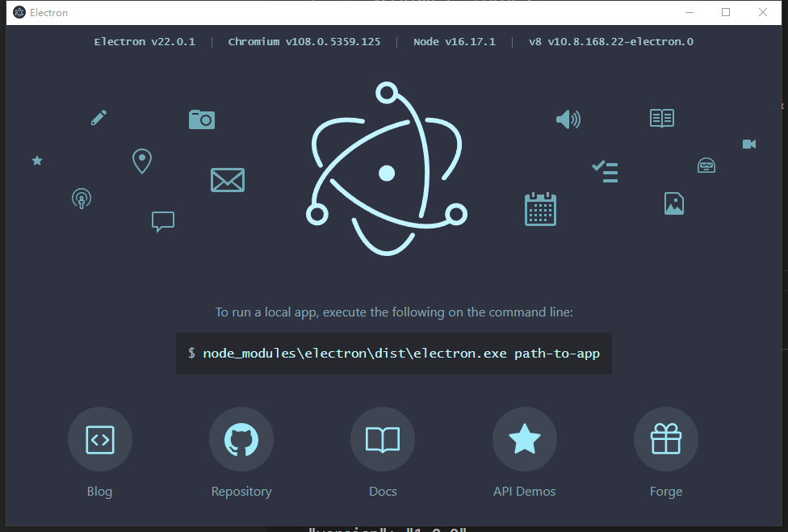This screenshot has height=532, width=788.
Task: Click the robot face icon
Action: [706, 165]
